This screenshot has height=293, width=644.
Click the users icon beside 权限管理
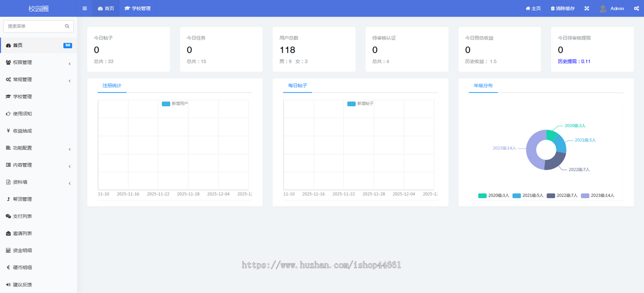point(8,63)
